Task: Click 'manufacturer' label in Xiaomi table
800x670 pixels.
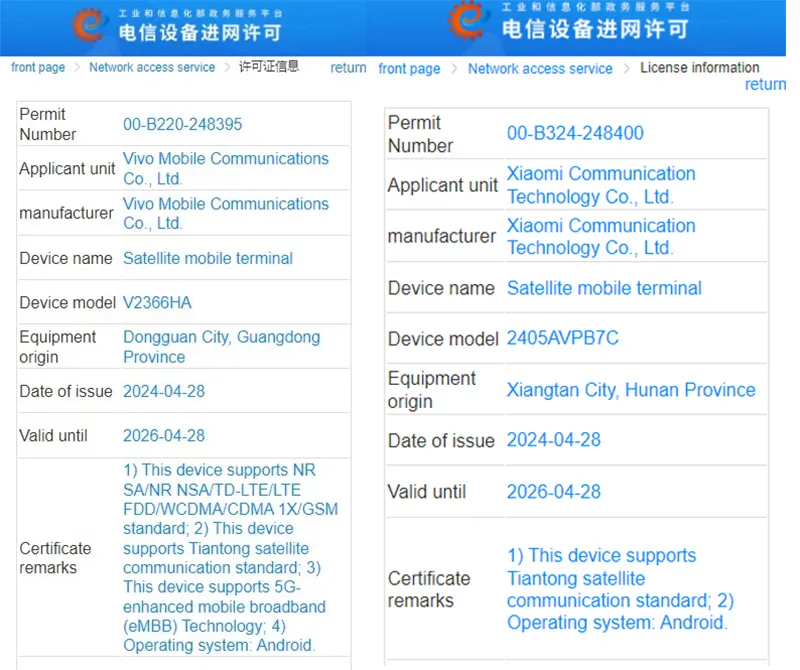Action: pos(442,236)
